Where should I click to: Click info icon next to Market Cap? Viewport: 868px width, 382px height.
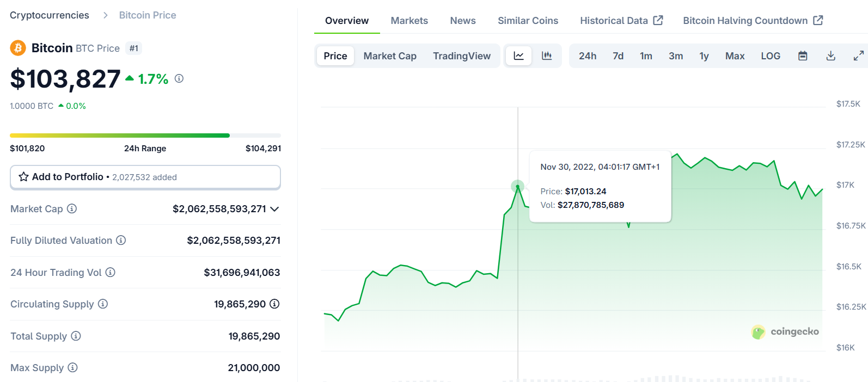72,209
